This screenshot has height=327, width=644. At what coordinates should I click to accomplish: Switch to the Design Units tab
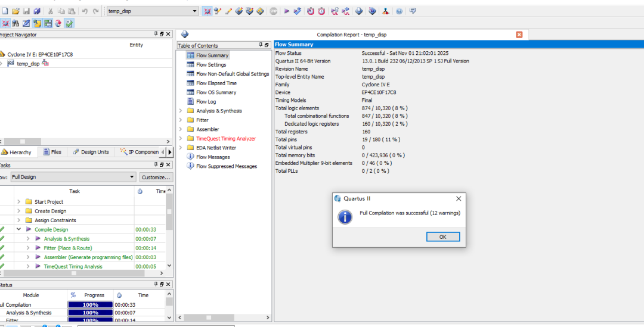coord(91,152)
